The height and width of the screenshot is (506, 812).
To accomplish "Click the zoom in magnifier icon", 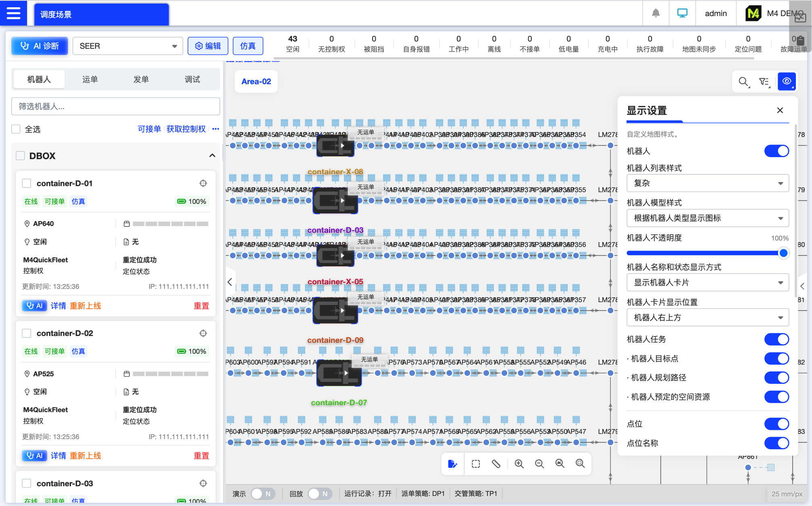I will [x=519, y=464].
